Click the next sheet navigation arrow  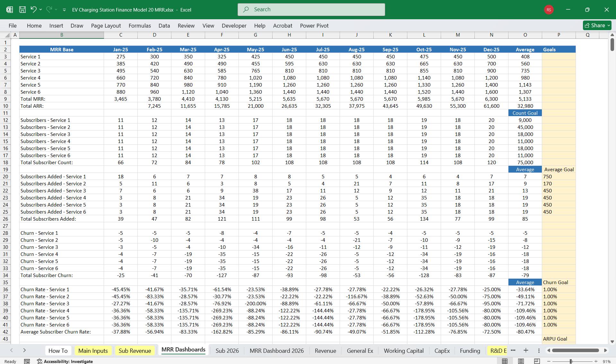click(x=24, y=351)
